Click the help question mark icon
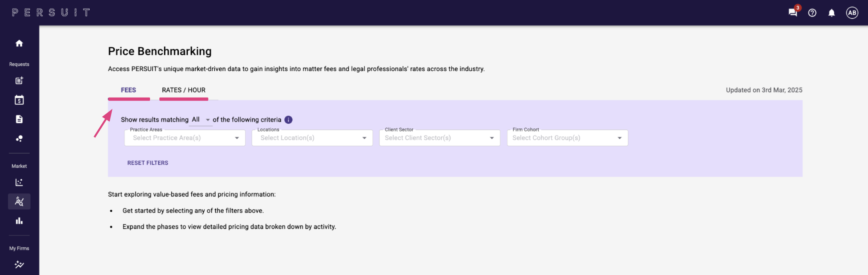868x275 pixels. (x=812, y=13)
